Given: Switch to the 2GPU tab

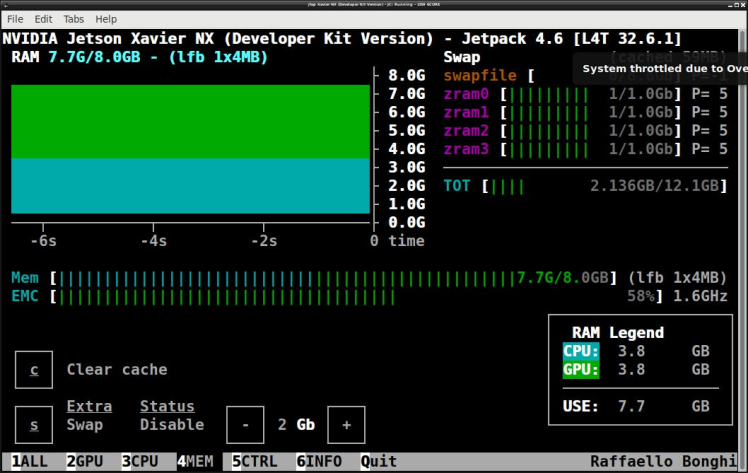Looking at the screenshot, I should pyautogui.click(x=85, y=462).
